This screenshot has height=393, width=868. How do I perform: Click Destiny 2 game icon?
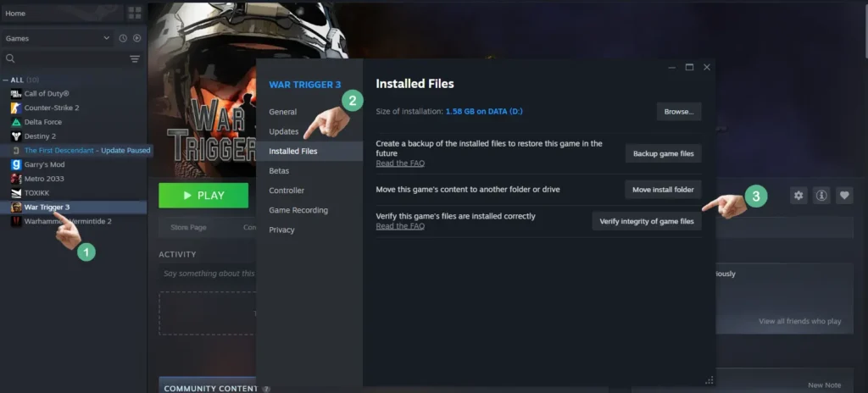pos(16,136)
